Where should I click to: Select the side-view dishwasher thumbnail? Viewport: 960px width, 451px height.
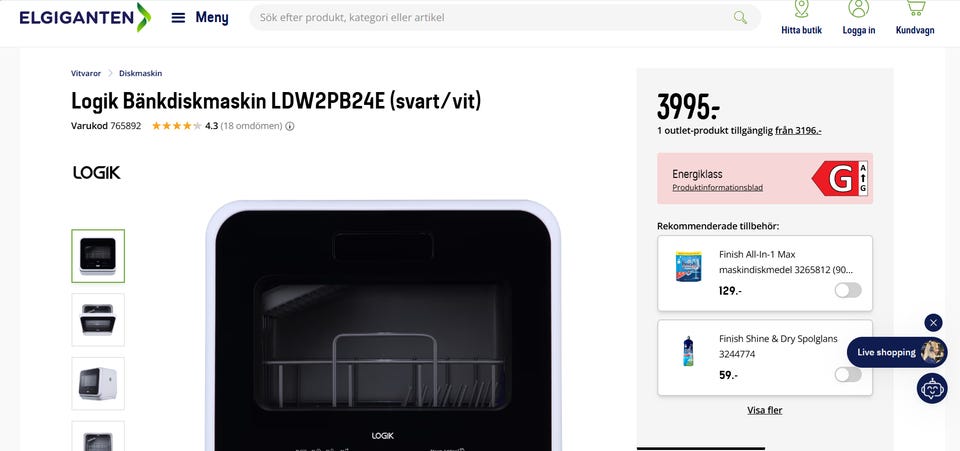[x=98, y=384]
